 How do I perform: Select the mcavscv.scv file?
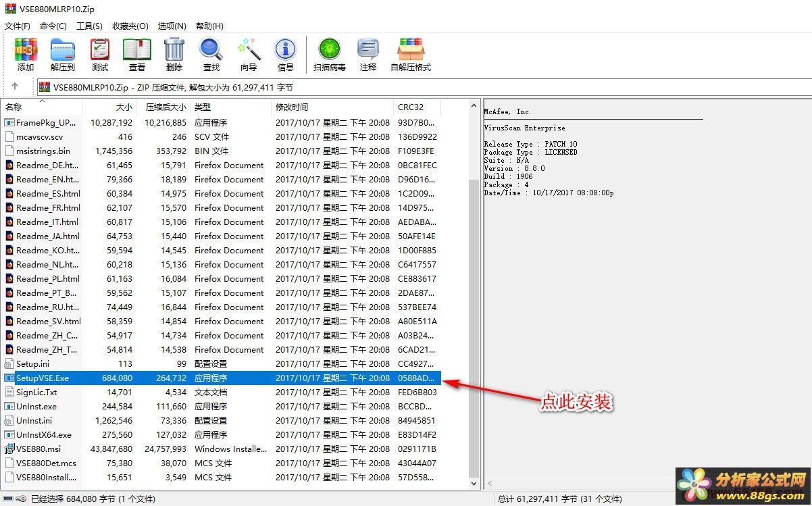(x=39, y=136)
